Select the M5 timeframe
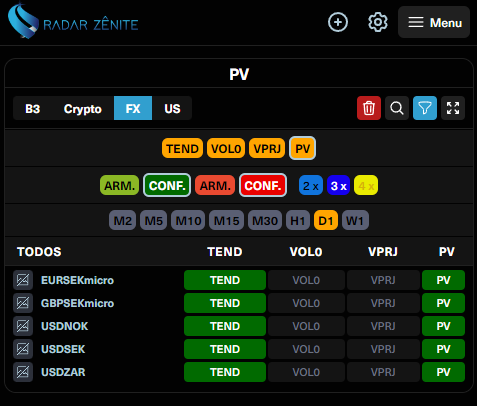477x406 pixels. coord(153,220)
